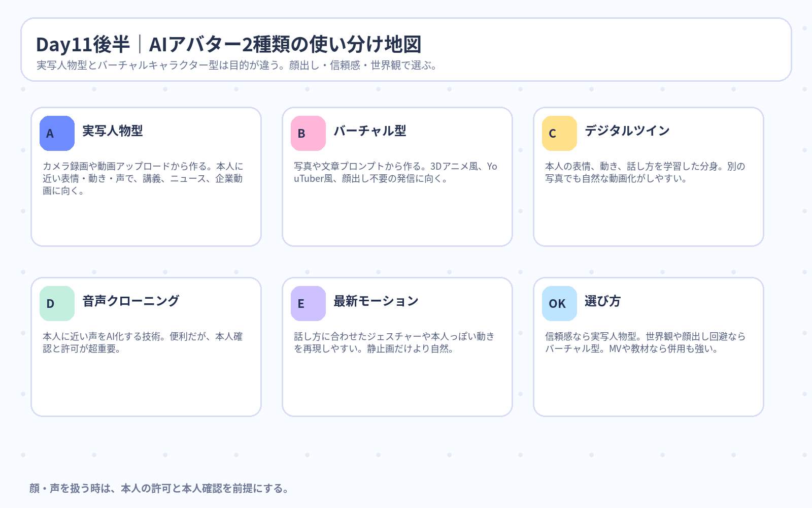The image size is (812, 508).
Task: Click the Day11後半 main title
Action: tap(228, 44)
